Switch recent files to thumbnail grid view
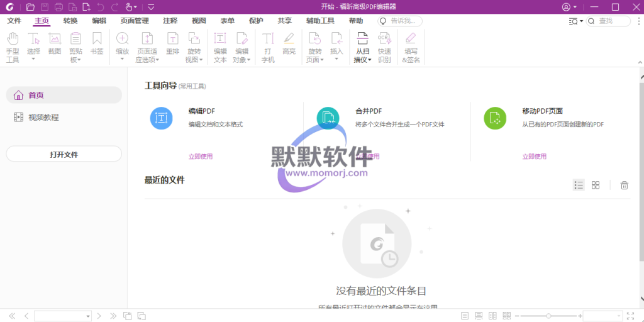644x322 pixels. (596, 185)
